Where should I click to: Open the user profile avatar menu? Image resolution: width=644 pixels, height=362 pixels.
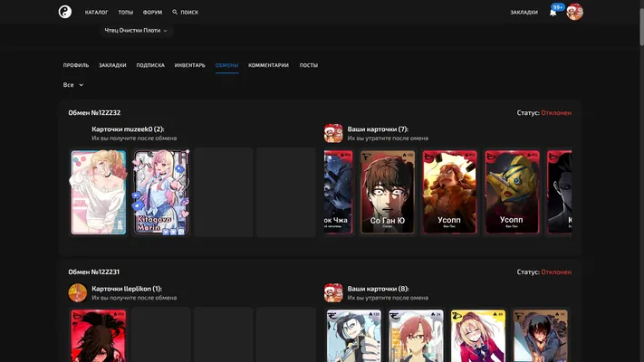[x=574, y=12]
